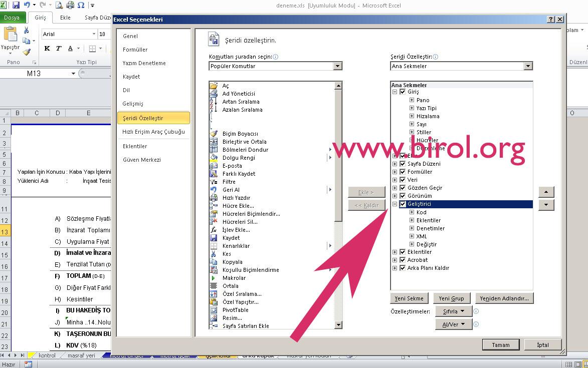588x368 pixels.
Task: Open Hızlı Erişim Araç Çubuğu category
Action: click(x=153, y=132)
